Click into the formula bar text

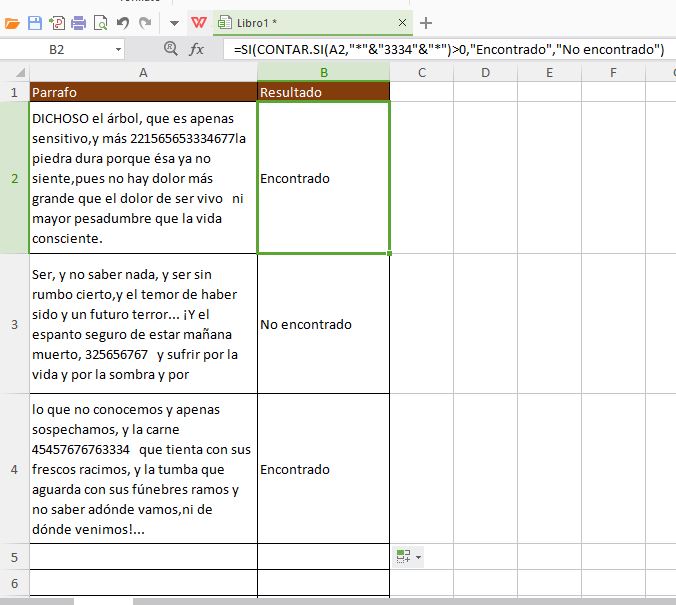click(x=449, y=50)
